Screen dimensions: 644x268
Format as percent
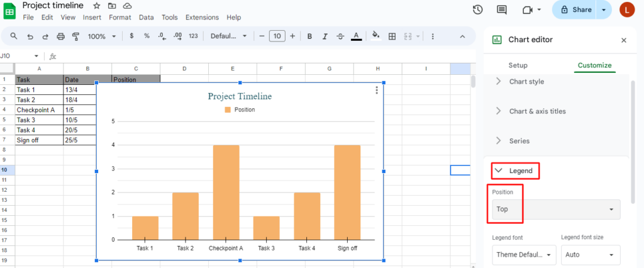pyautogui.click(x=147, y=36)
